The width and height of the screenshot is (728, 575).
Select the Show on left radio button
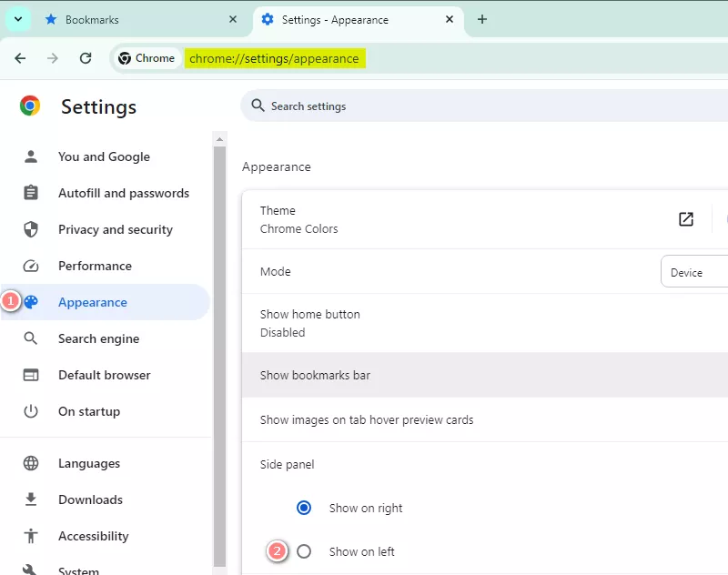coord(304,551)
